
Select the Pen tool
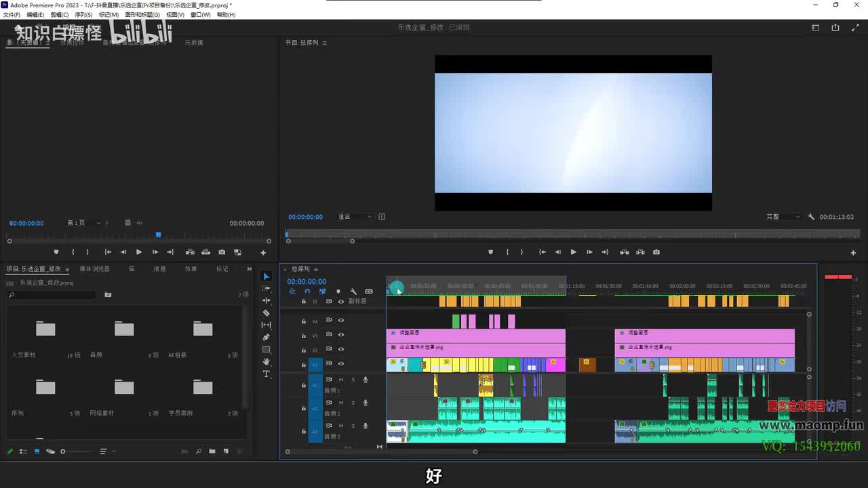tap(266, 338)
